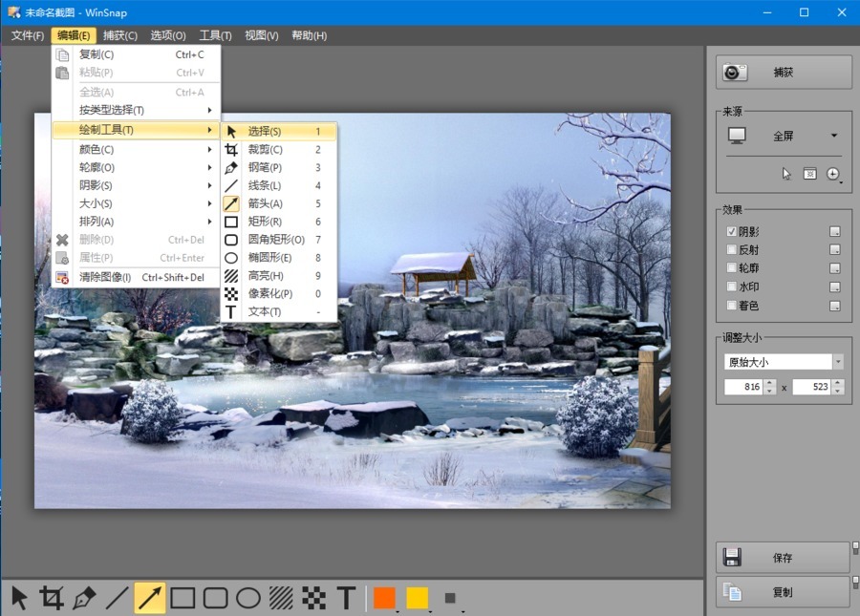The height and width of the screenshot is (616, 860).
Task: Select the Pen tool in bottom toolbar
Action: 84,598
